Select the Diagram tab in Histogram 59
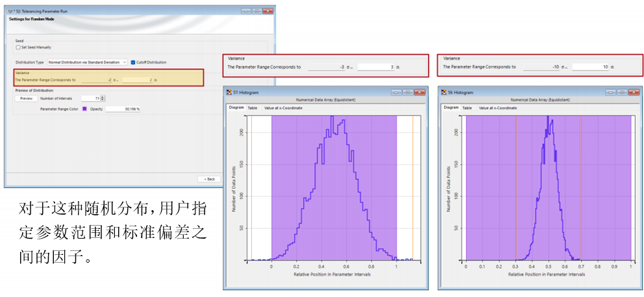Image resolution: width=644 pixels, height=297 pixels. [x=451, y=108]
